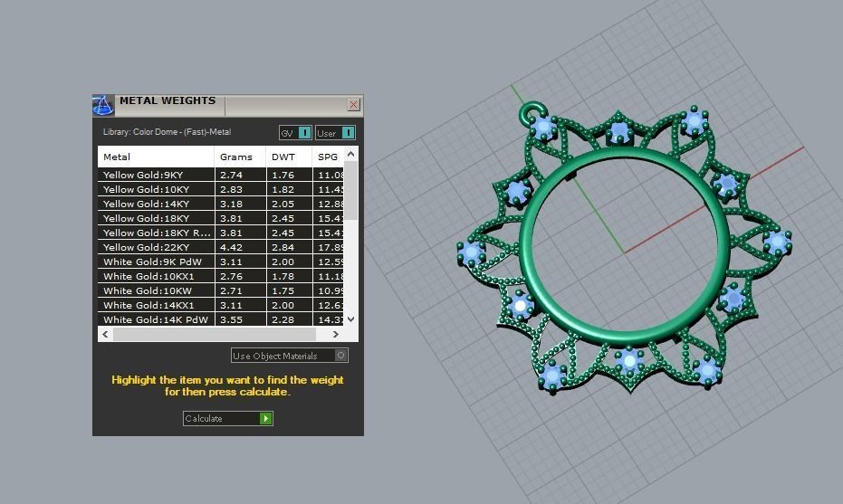Click the horizontal scrollbar thumb
Screen dimensions: 843x504
click(215, 334)
